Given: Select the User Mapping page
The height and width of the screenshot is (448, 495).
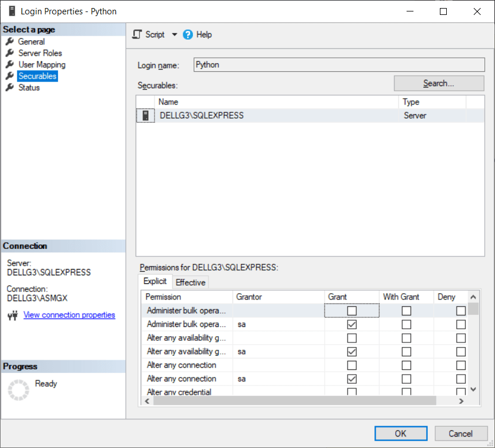Looking at the screenshot, I should tap(41, 64).
